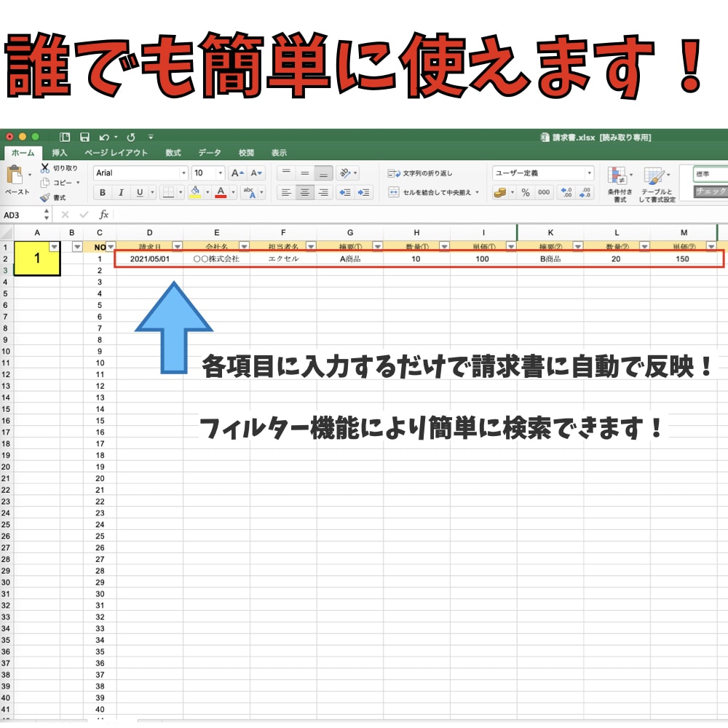Toggle underline formatting
The height and width of the screenshot is (728, 728).
click(x=140, y=192)
